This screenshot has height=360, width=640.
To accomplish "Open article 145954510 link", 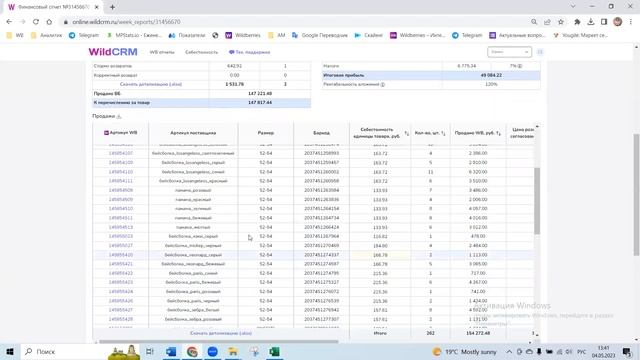I will [x=121, y=209].
